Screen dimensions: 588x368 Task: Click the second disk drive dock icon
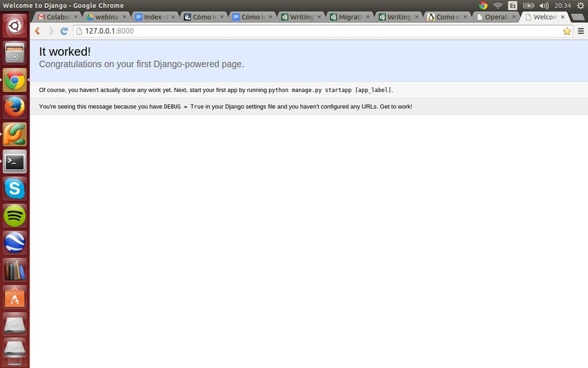[x=15, y=349]
